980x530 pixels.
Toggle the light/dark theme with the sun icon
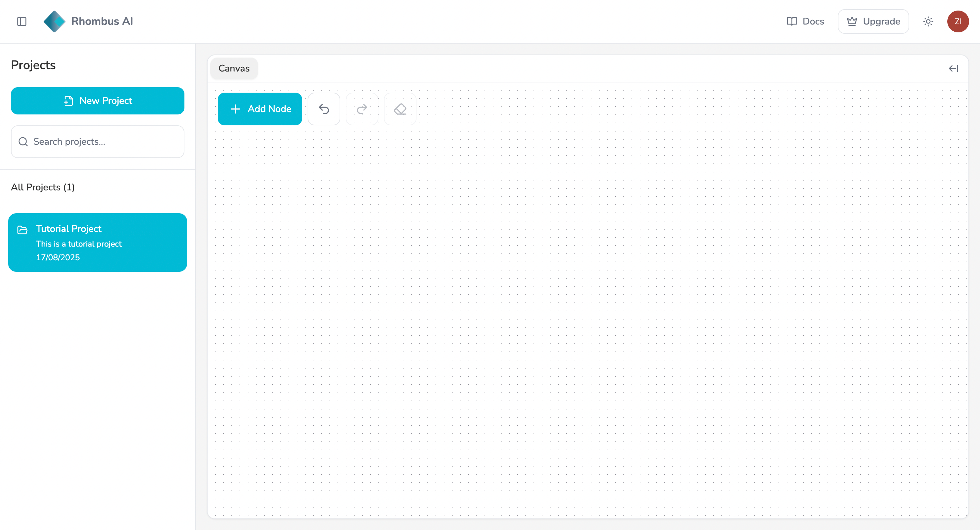928,21
